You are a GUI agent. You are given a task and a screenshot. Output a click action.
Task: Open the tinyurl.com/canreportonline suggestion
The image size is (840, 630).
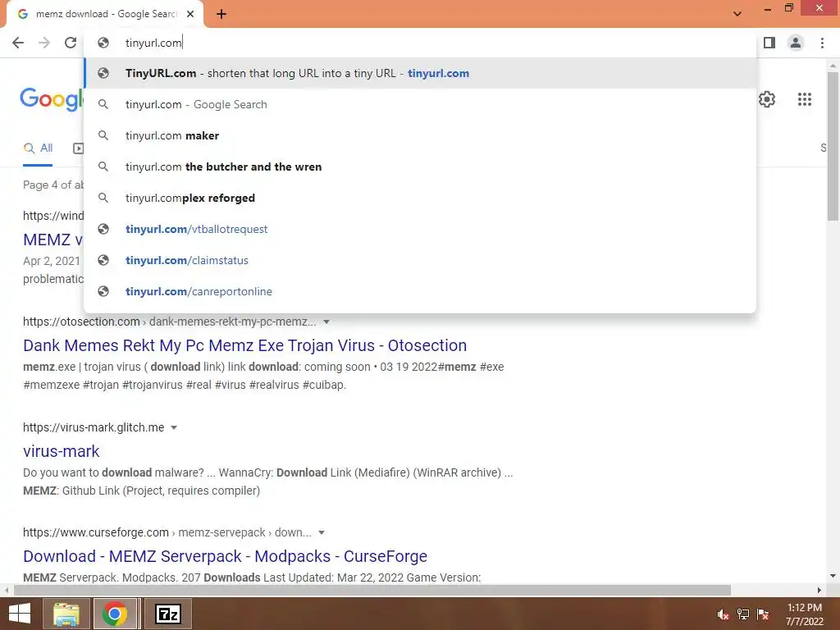tap(420, 291)
